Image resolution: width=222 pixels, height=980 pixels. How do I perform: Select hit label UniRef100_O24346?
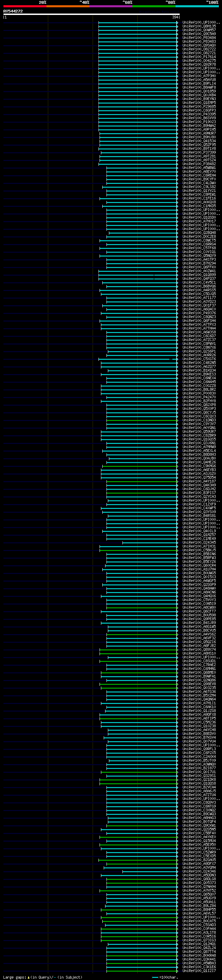(199, 871)
